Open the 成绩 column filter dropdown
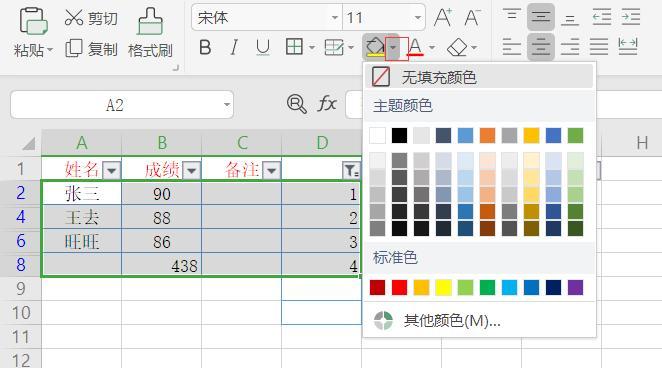 (192, 170)
